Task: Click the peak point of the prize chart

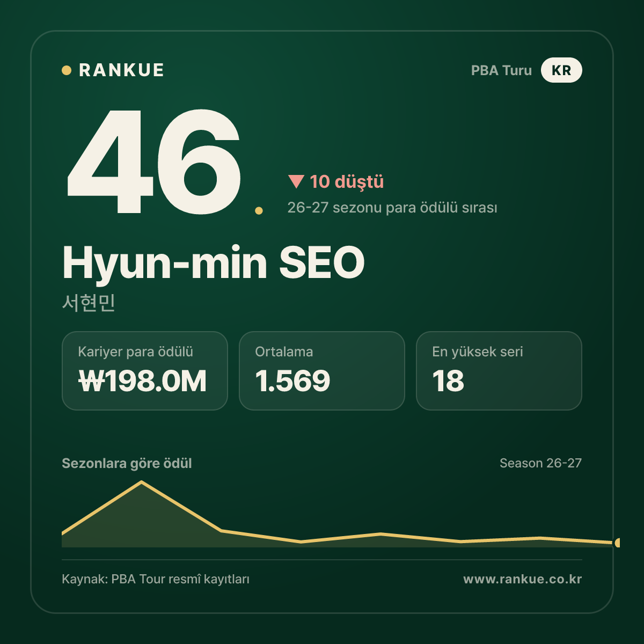Action: pyautogui.click(x=142, y=482)
